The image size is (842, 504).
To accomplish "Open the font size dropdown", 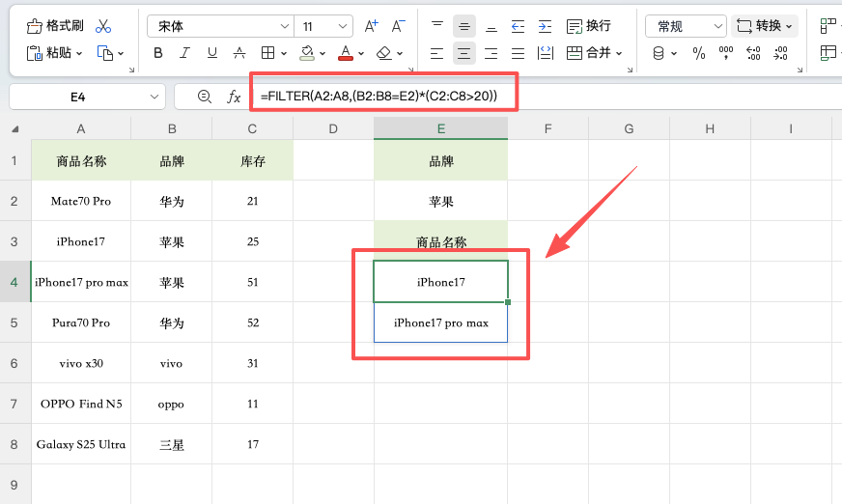I will click(323, 26).
